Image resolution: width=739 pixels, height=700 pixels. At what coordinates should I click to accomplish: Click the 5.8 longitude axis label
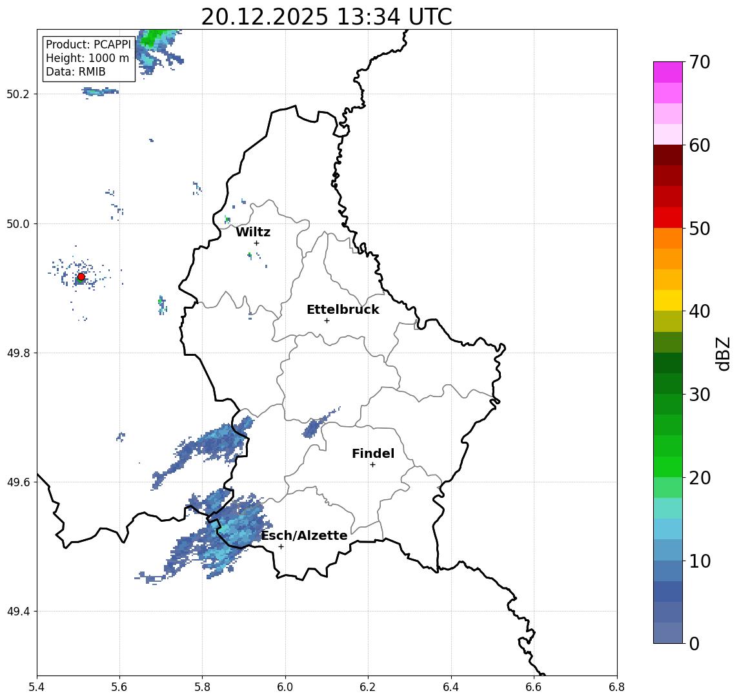point(203,687)
